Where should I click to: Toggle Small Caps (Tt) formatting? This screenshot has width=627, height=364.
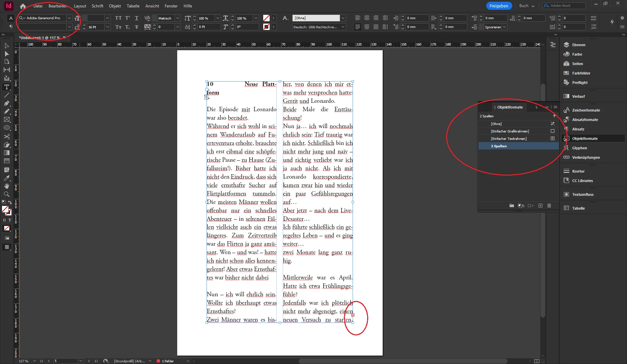(x=118, y=27)
